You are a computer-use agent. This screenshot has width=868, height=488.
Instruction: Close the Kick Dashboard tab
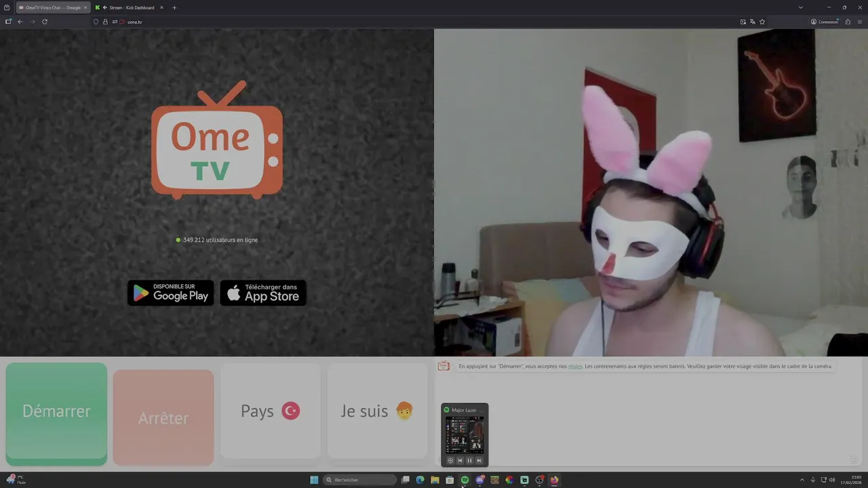[161, 7]
